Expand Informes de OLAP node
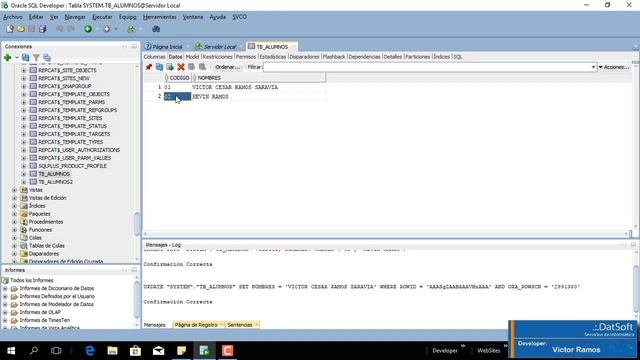640x360 pixels. tap(5, 312)
